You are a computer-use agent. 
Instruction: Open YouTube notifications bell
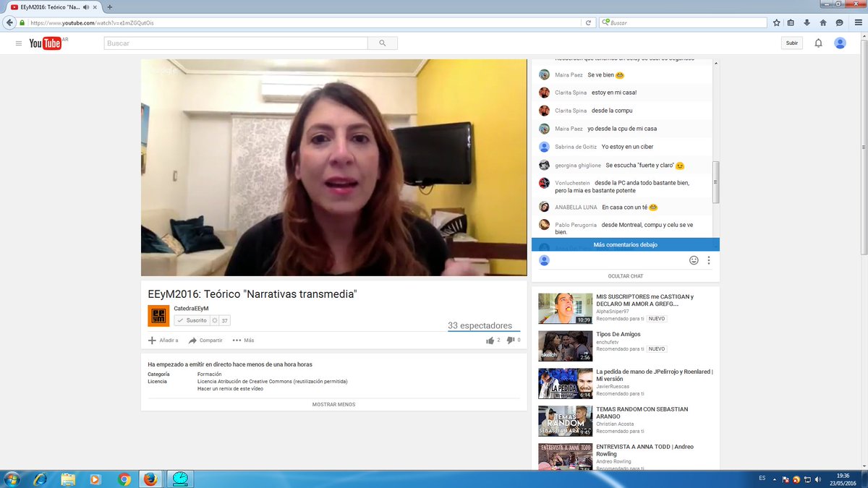pos(818,43)
